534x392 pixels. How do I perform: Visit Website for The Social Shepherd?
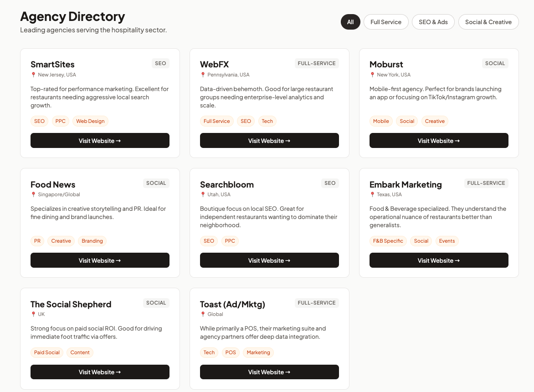100,372
